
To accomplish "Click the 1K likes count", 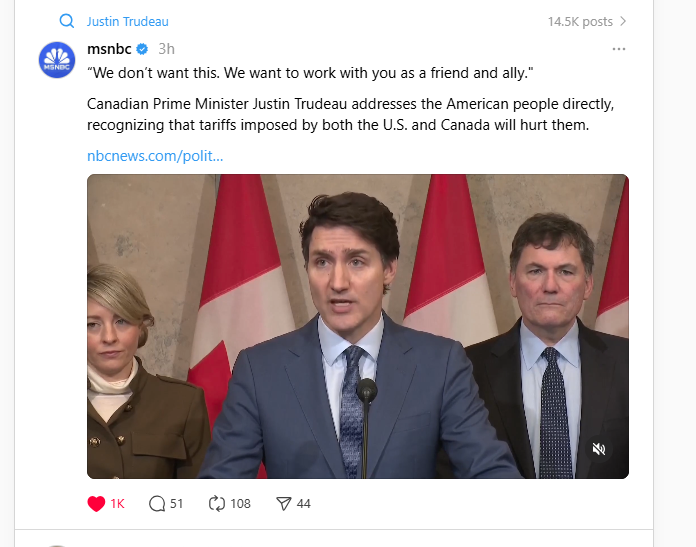I will 117,503.
